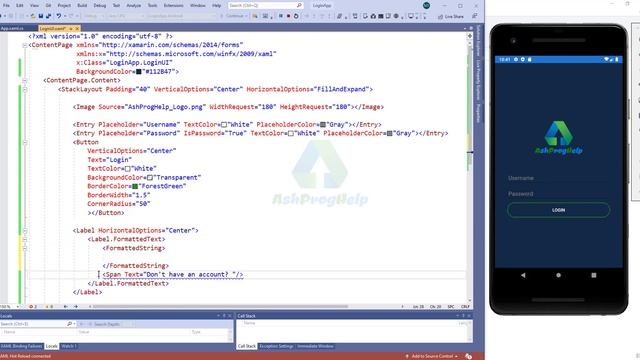Collapse the Button element outlining box
640x360 pixels.
[x=25, y=142]
